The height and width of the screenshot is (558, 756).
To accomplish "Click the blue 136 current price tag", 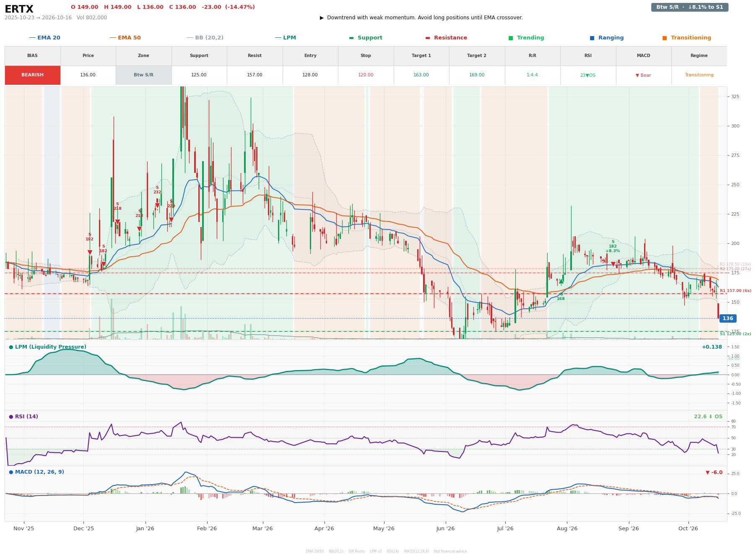I will point(727,318).
